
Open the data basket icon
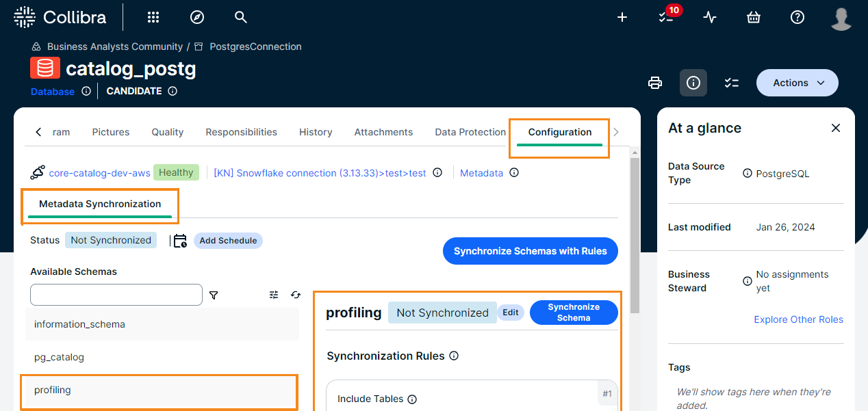click(754, 17)
